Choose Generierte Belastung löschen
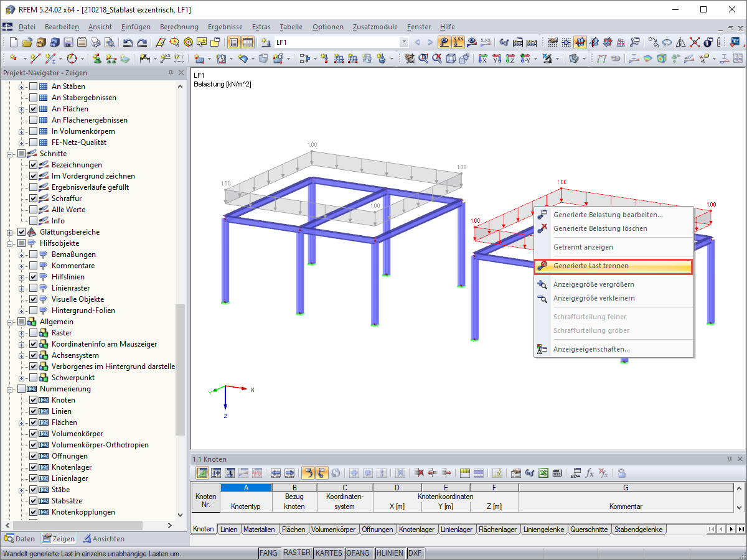Screen dimensions: 747x560 coord(613,228)
